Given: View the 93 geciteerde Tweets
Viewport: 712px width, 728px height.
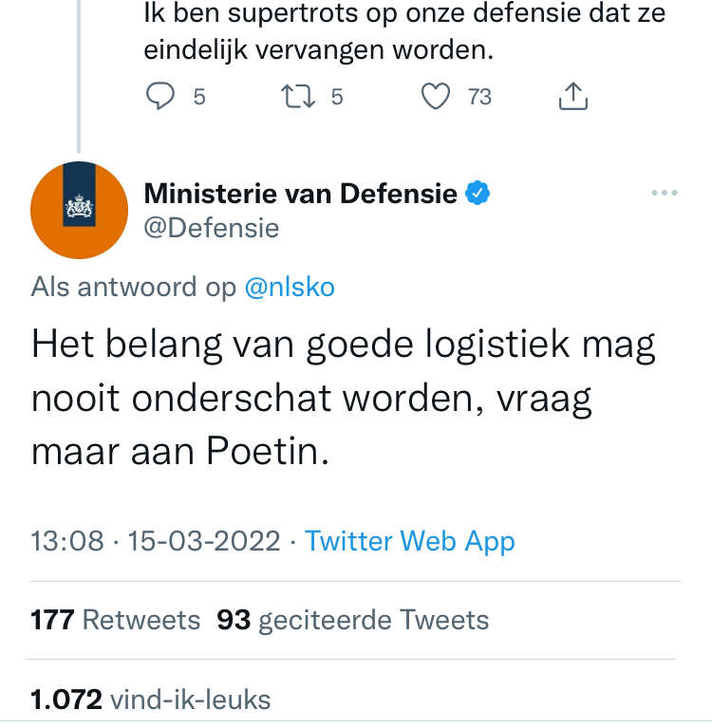Looking at the screenshot, I should click(x=353, y=620).
